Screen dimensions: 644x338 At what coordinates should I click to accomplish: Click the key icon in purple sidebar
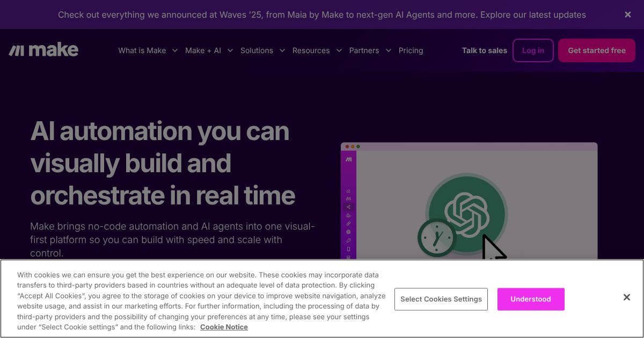(348, 240)
